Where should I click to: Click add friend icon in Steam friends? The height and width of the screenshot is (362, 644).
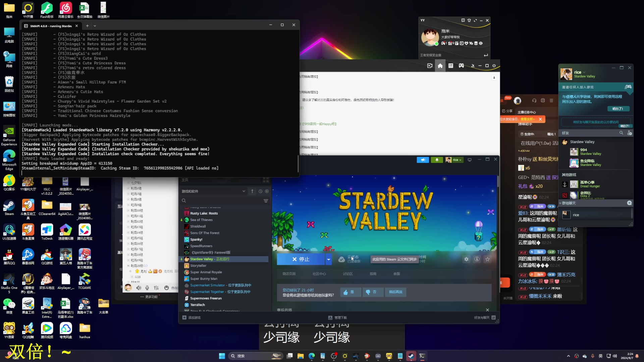[x=629, y=133]
